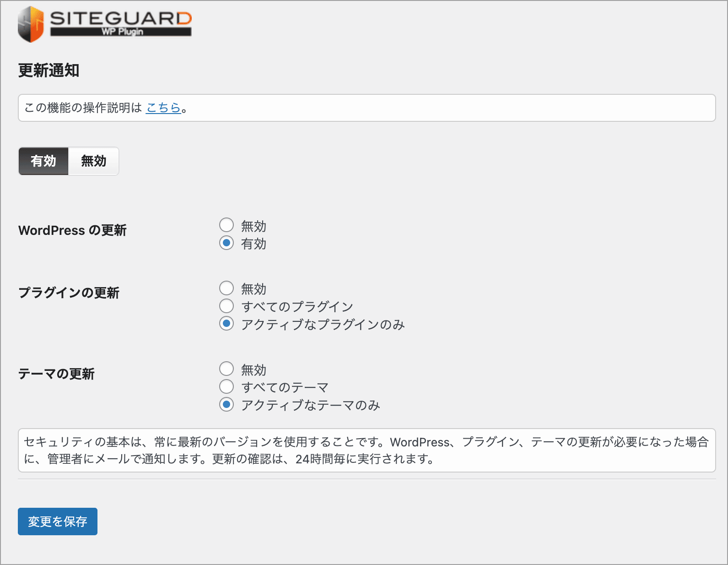The width and height of the screenshot is (728, 565).
Task: Choose すべてのプラグイン option
Action: pos(226,306)
